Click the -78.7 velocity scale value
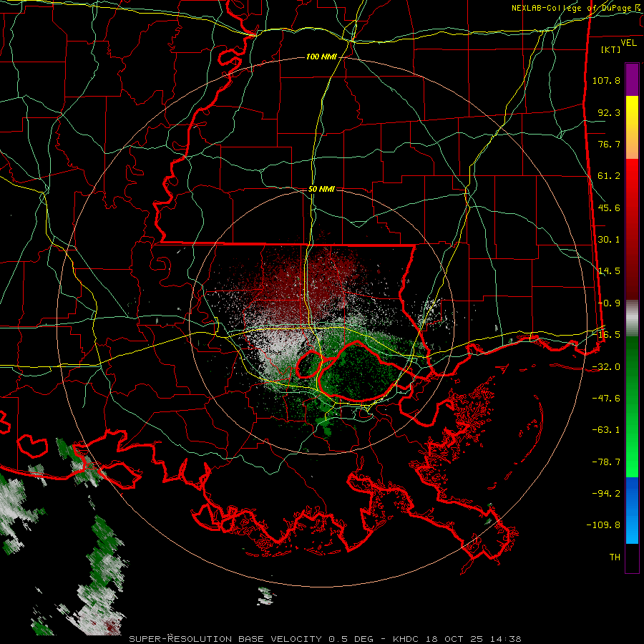 click(606, 462)
